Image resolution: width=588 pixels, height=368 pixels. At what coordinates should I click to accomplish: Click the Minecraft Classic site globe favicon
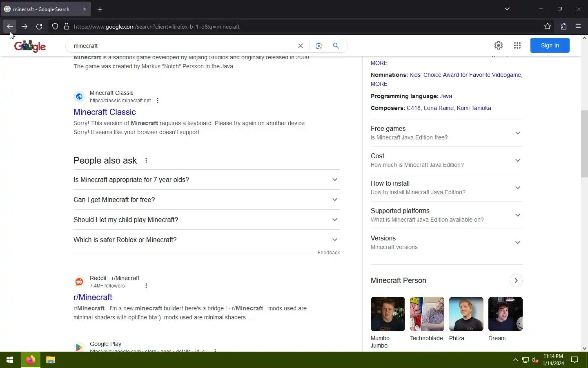79,96
